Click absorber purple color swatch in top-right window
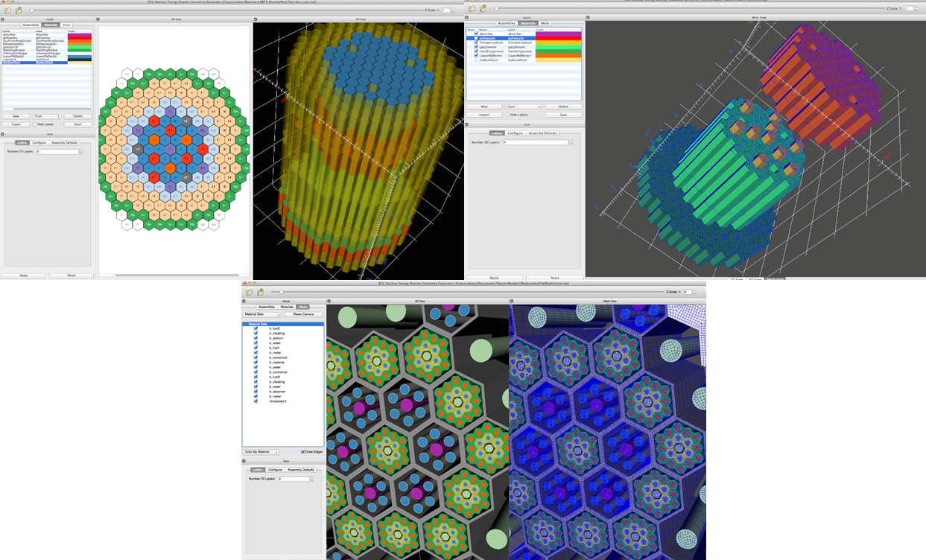This screenshot has width=926, height=560. pos(559,34)
